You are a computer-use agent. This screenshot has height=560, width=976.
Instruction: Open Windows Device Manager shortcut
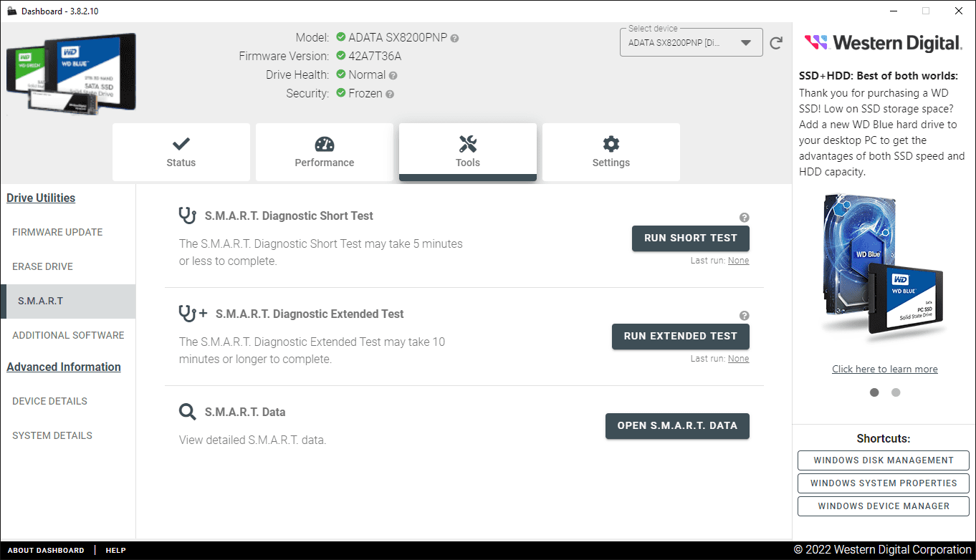tap(884, 506)
